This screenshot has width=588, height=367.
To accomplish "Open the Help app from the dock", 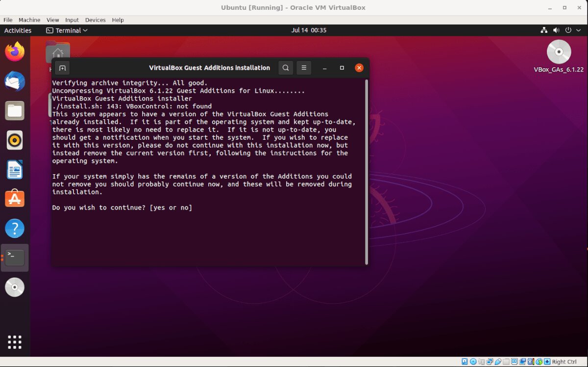I will tap(15, 228).
